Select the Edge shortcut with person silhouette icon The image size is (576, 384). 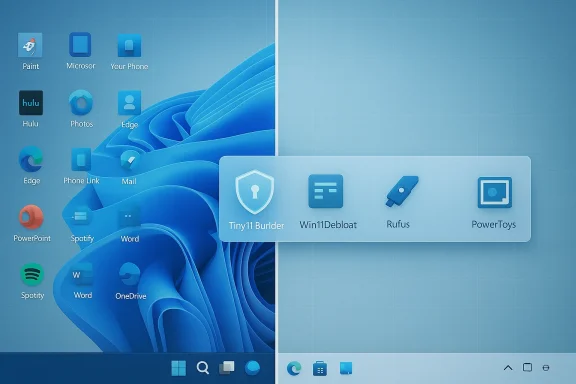[129, 103]
